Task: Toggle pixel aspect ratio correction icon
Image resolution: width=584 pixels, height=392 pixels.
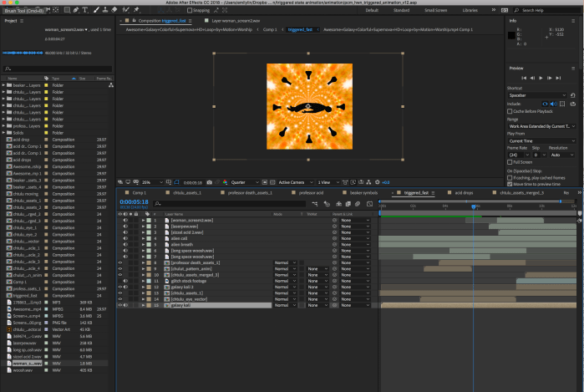Action: coord(345,182)
